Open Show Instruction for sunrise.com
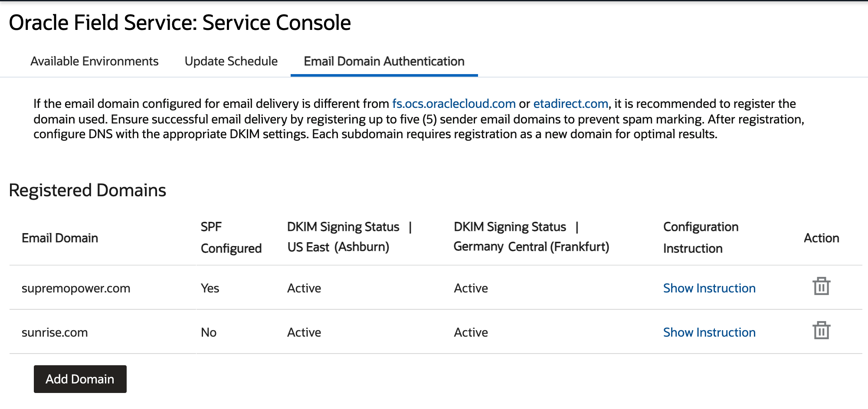868x409 pixels. (x=709, y=332)
